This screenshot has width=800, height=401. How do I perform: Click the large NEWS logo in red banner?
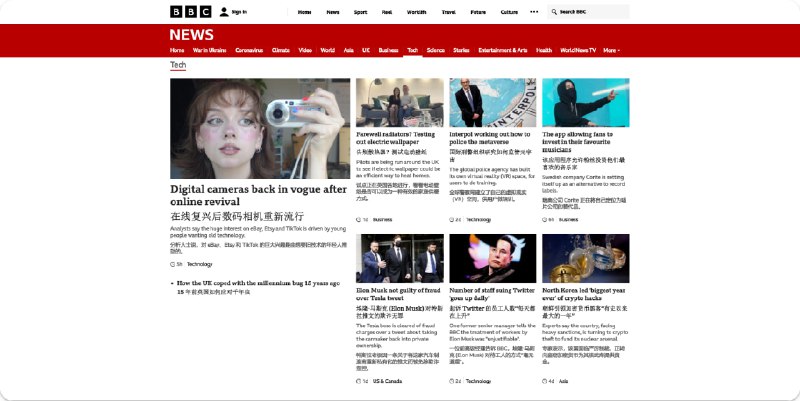tap(191, 34)
